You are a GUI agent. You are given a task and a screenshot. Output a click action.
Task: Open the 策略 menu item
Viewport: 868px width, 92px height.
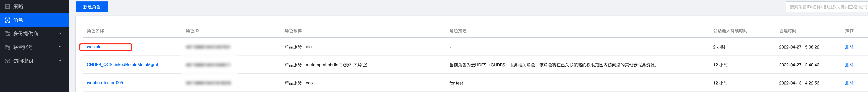click(x=18, y=6)
